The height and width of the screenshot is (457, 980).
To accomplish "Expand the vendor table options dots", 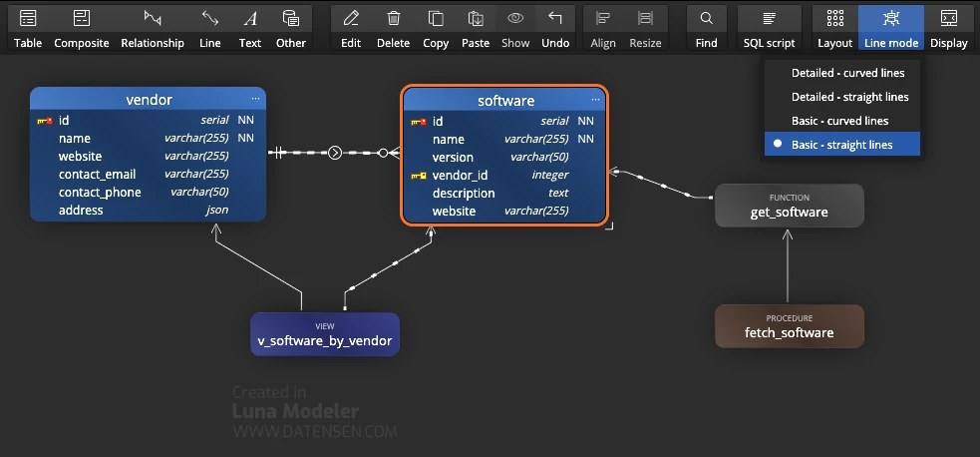I will (256, 100).
